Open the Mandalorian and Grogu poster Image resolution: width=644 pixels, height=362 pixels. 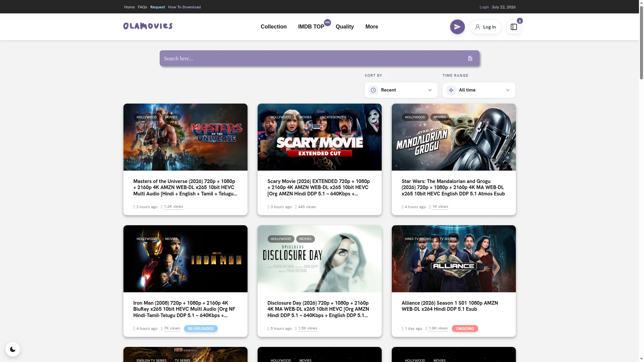453,137
